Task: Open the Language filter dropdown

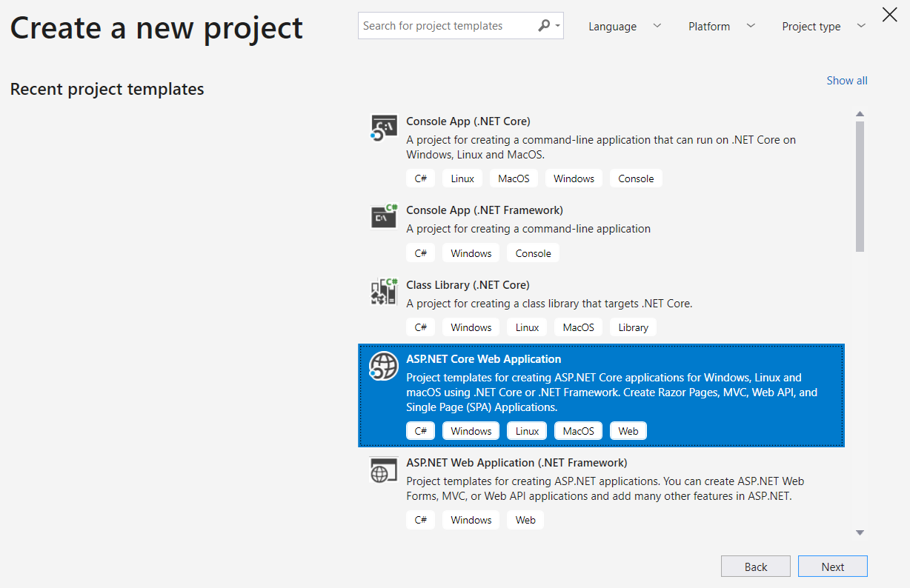Action: 624,27
